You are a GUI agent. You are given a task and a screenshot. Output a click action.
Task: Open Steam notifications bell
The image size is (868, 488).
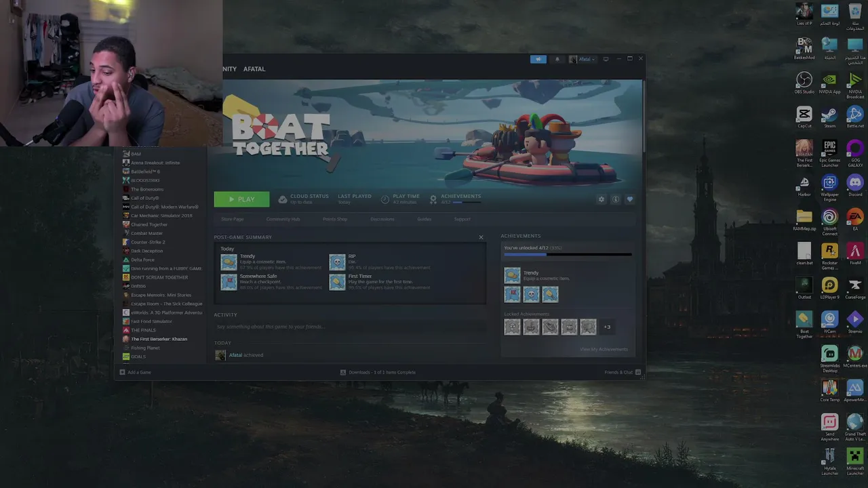pyautogui.click(x=557, y=59)
